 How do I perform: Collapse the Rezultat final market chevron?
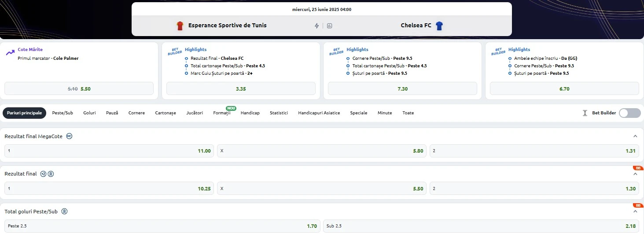(635, 174)
